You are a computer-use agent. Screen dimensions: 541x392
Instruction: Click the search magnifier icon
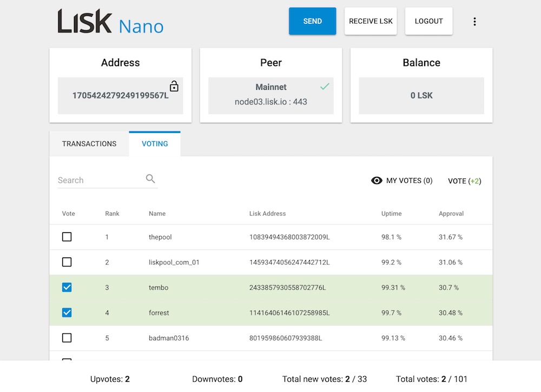[150, 178]
